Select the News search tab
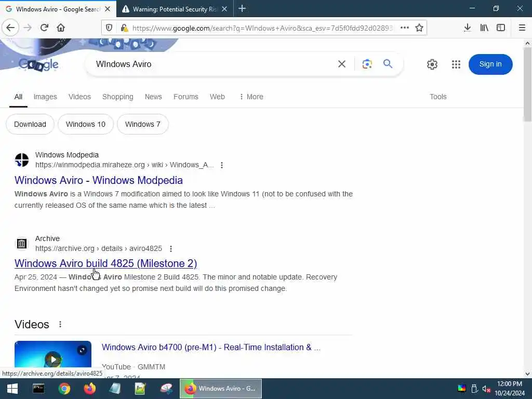This screenshot has width=532, height=399. (x=153, y=97)
